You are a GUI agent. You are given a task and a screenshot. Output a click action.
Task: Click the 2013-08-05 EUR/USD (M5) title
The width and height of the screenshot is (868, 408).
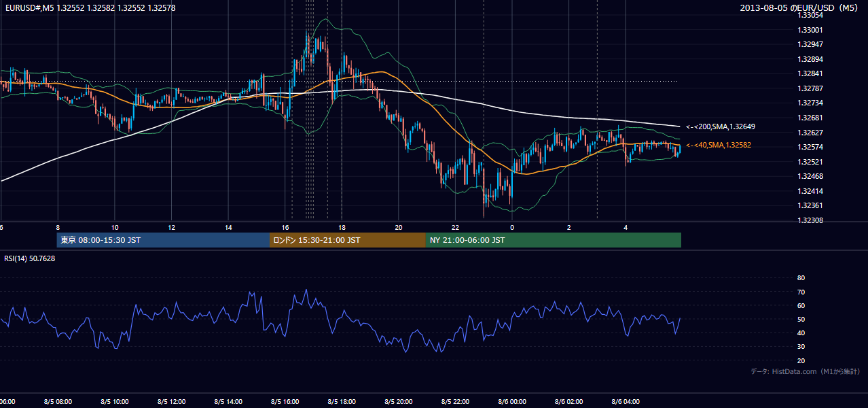pos(800,8)
